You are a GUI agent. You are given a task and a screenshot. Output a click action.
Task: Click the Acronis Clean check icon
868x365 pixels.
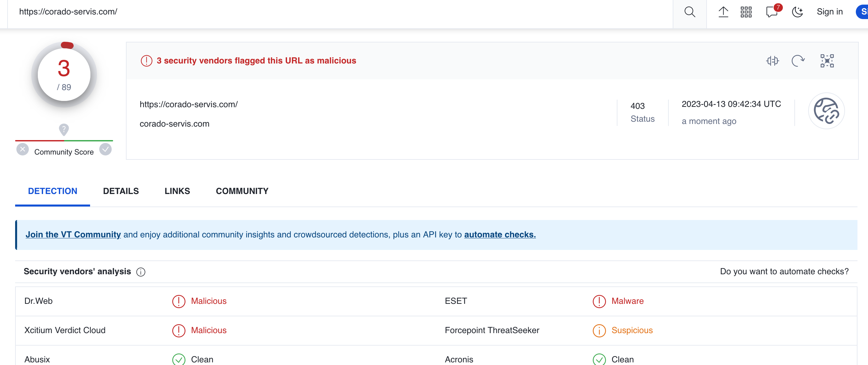point(599,360)
